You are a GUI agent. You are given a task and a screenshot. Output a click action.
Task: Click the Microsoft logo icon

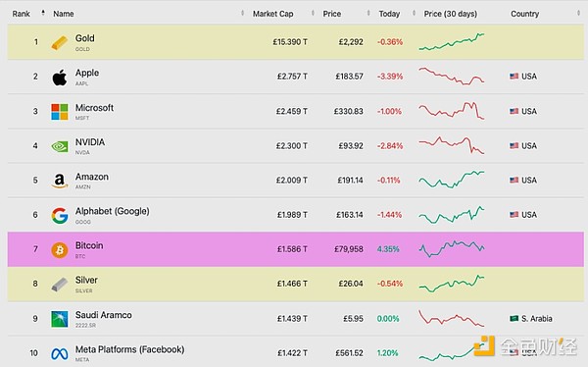pyautogui.click(x=60, y=112)
